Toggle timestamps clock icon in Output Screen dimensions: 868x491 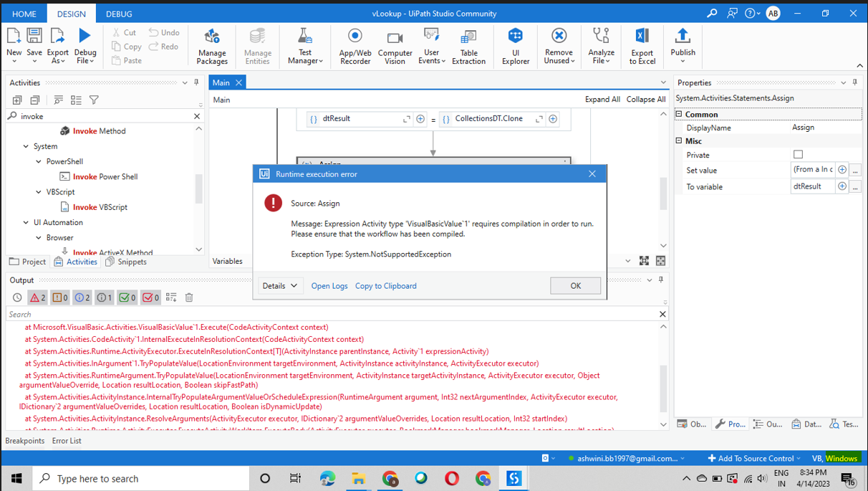[x=17, y=297]
